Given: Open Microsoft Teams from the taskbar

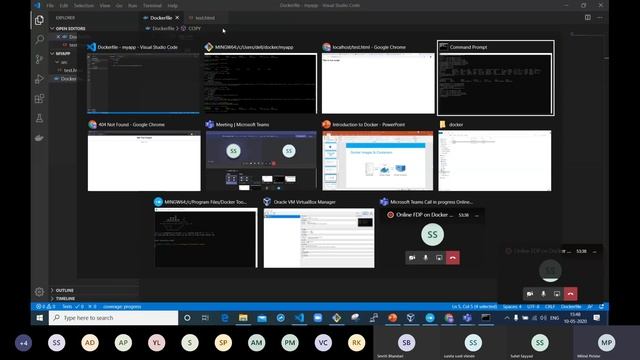Looking at the screenshot, I should tap(467, 318).
